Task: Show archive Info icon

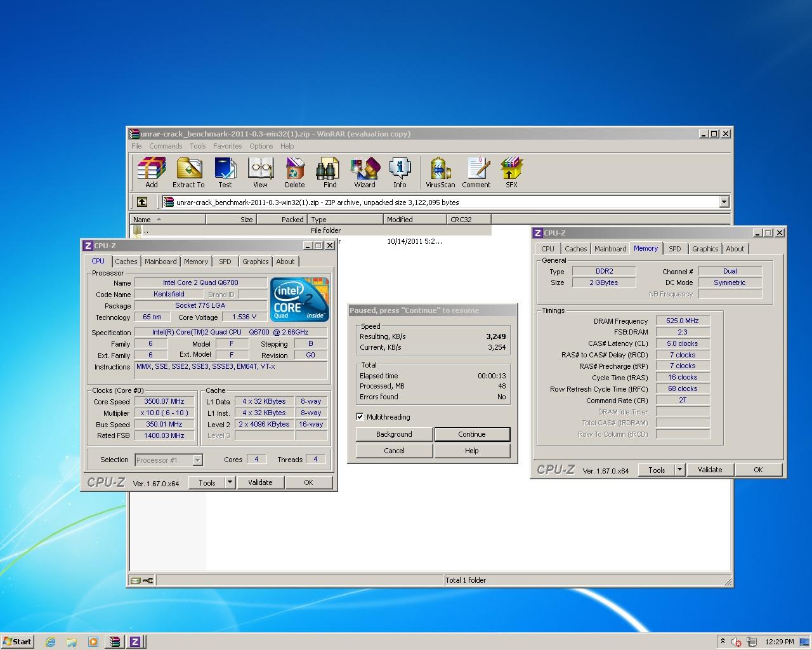Action: click(x=400, y=173)
